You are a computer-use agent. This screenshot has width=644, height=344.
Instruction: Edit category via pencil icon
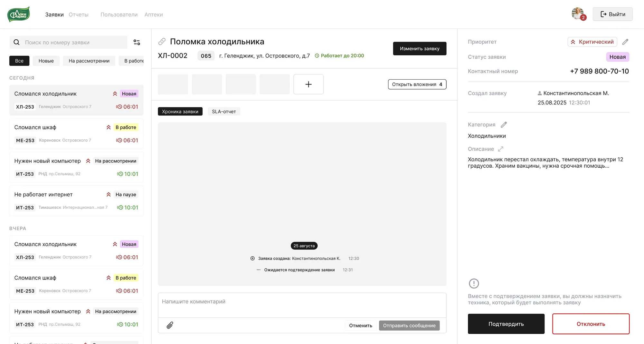pyautogui.click(x=504, y=124)
